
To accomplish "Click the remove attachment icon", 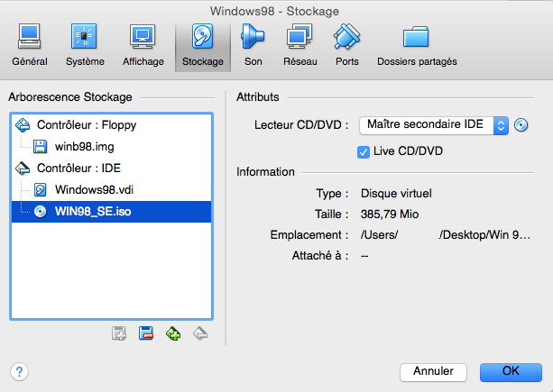I will coord(145,333).
